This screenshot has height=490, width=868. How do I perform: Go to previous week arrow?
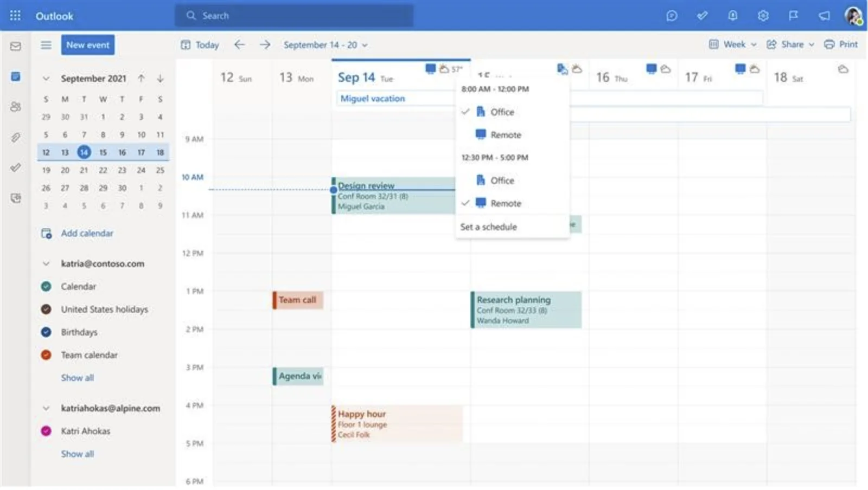(239, 44)
